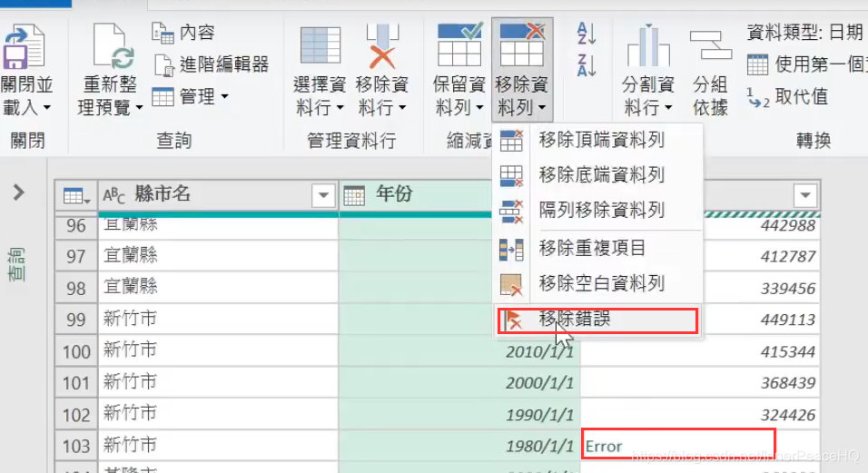Click 新竹市 cell in row 99
Screen dimensions: 868x473
click(x=218, y=320)
